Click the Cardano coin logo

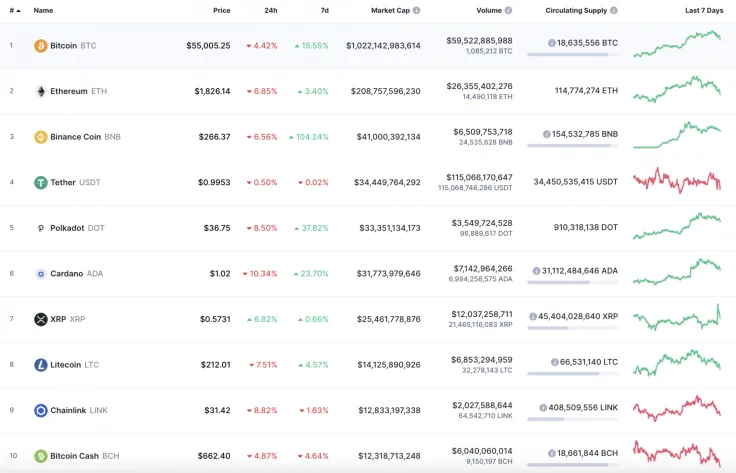click(x=41, y=274)
